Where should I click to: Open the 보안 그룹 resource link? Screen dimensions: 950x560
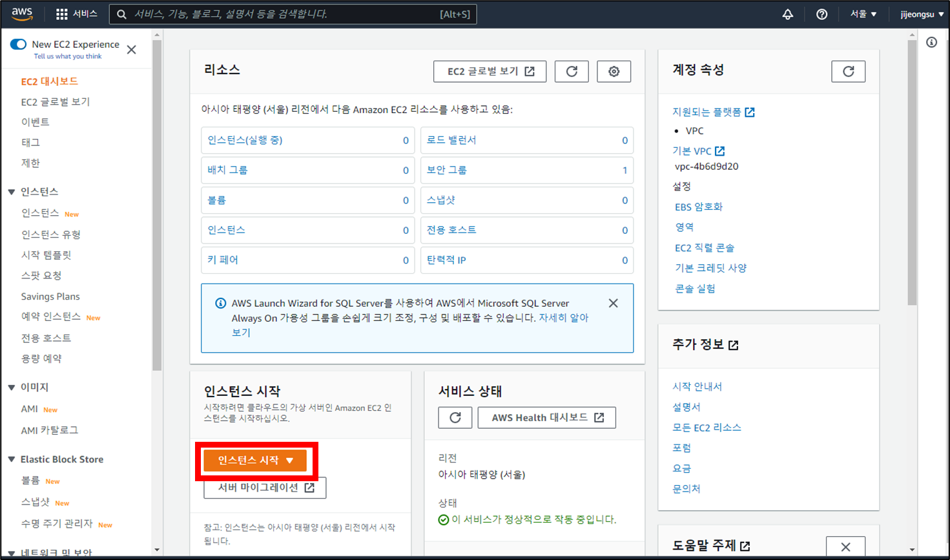pyautogui.click(x=447, y=171)
